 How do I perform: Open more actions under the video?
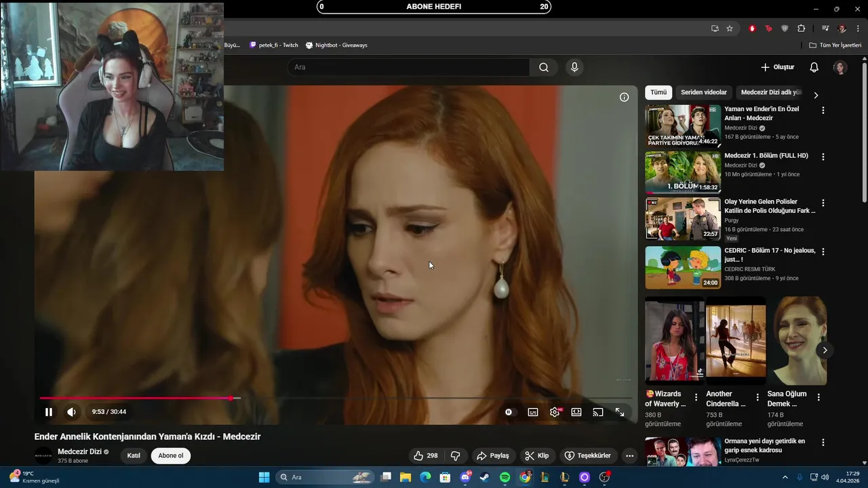click(629, 455)
